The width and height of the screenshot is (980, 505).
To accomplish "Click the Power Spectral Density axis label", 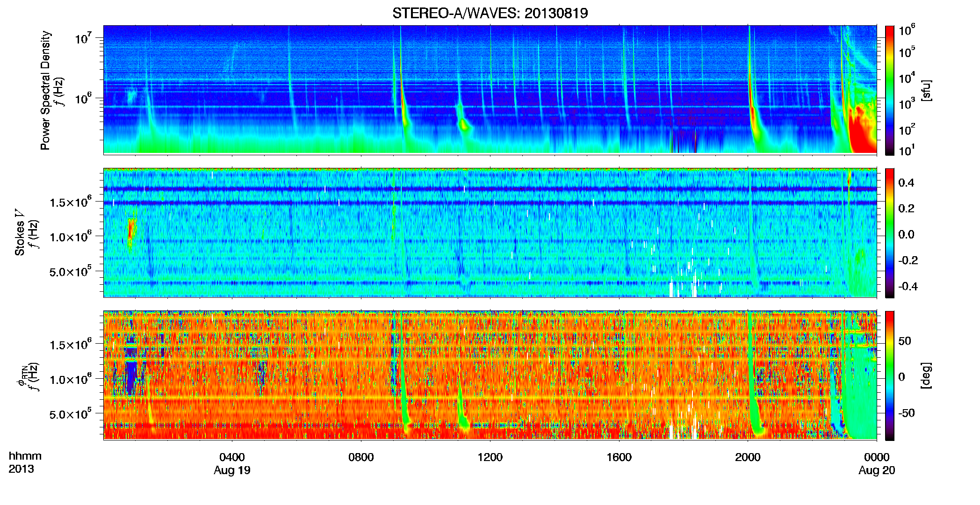I will click(x=45, y=90).
